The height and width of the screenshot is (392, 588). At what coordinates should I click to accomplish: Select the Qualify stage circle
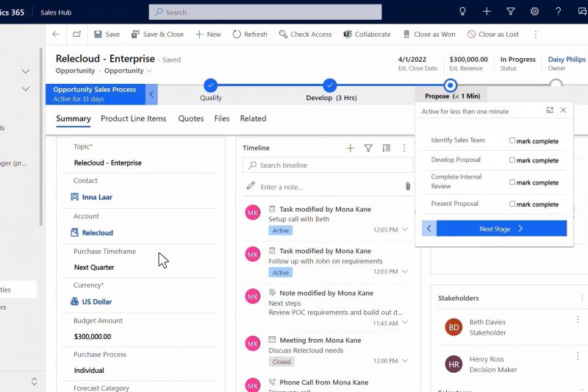[211, 85]
